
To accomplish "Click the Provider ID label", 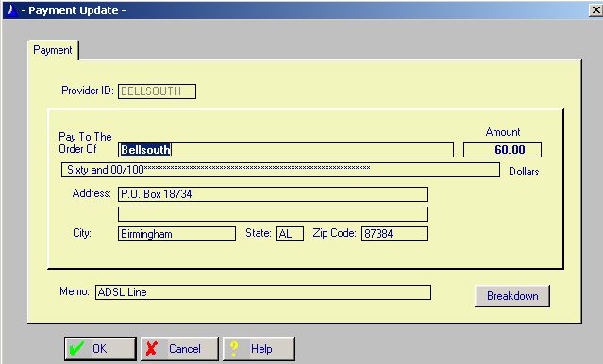I will click(x=88, y=91).
